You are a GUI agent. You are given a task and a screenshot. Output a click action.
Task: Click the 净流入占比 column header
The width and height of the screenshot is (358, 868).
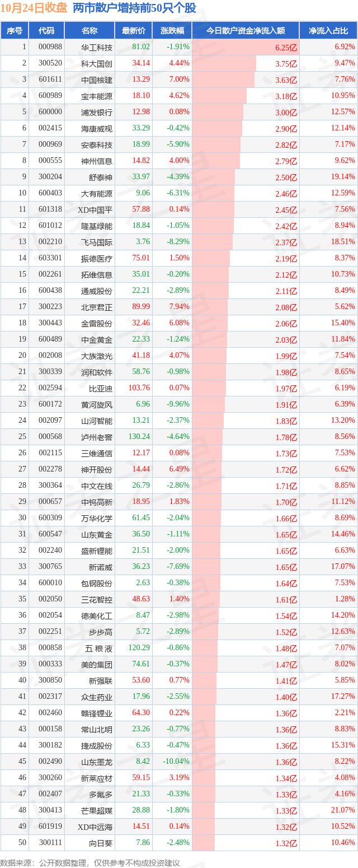tap(328, 31)
